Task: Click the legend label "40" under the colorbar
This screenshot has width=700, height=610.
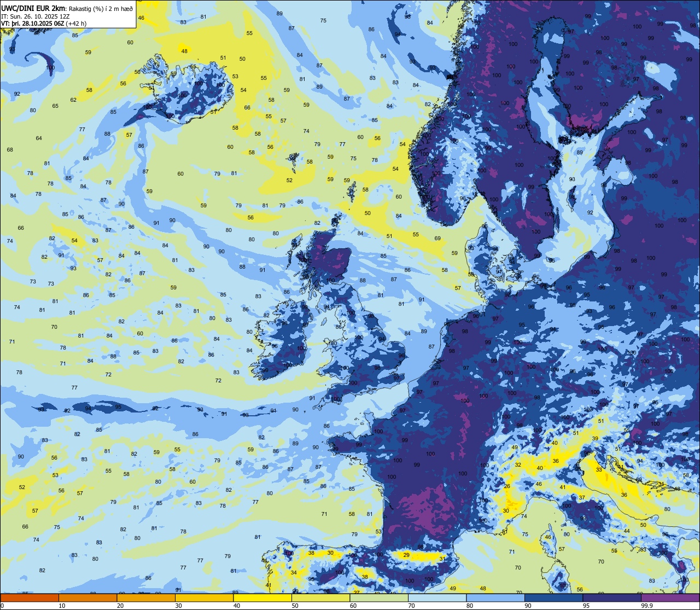Action: tap(237, 605)
